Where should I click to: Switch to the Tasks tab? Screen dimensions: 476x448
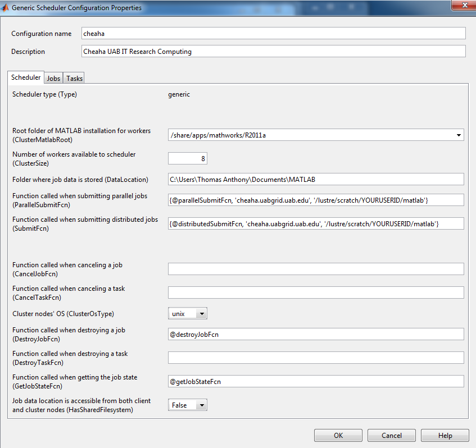74,79
